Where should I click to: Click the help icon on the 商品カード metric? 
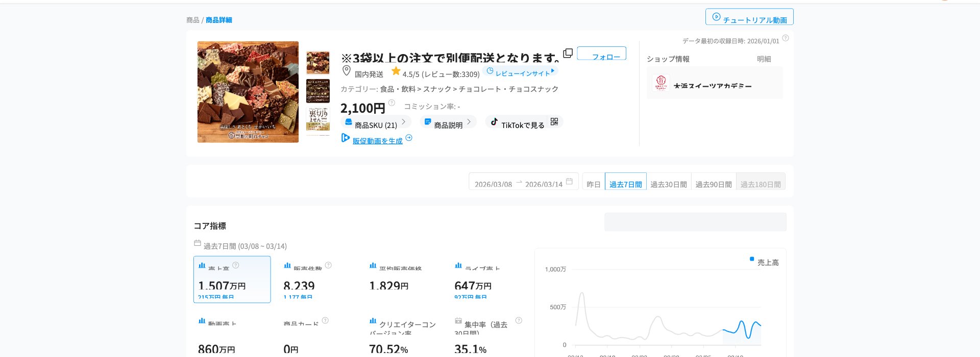click(x=325, y=320)
